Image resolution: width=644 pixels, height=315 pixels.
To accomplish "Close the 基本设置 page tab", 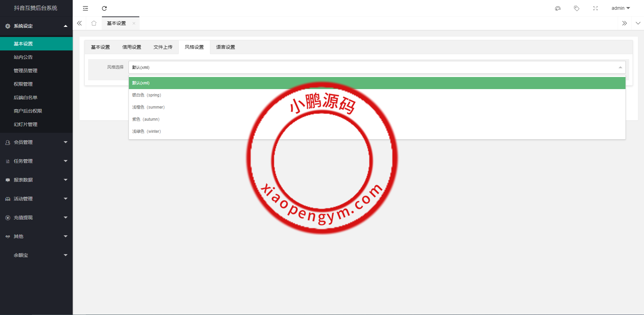I will click(x=134, y=23).
